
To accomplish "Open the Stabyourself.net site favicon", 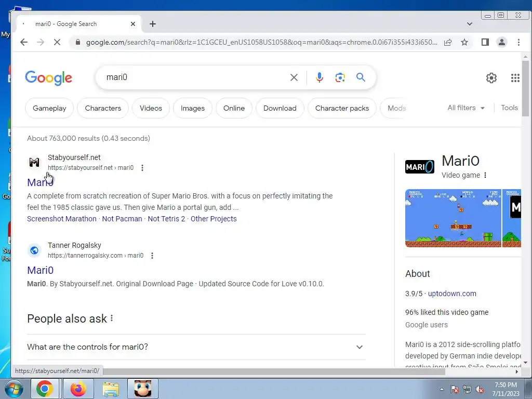I will pos(34,163).
